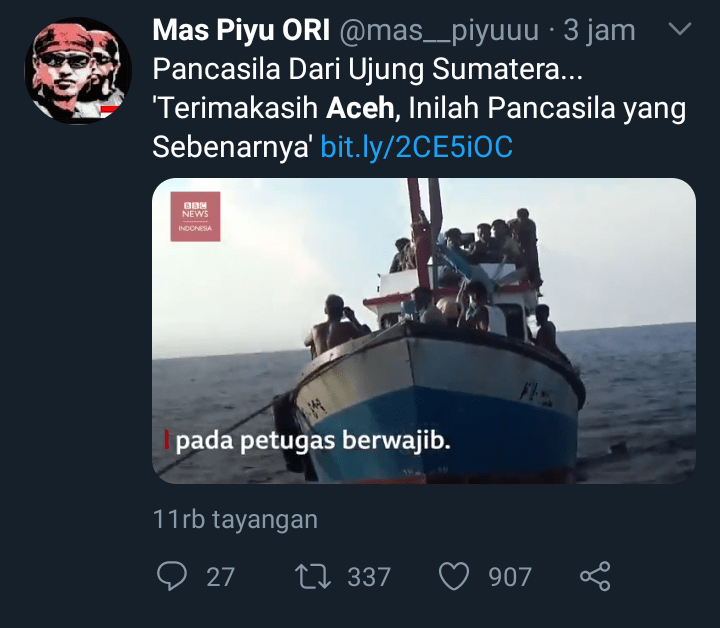Open the share icon options
Image resolution: width=720 pixels, height=628 pixels.
(x=595, y=576)
